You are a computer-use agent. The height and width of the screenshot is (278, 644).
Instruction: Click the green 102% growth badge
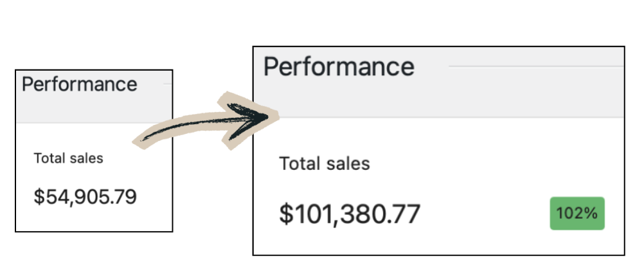577,213
